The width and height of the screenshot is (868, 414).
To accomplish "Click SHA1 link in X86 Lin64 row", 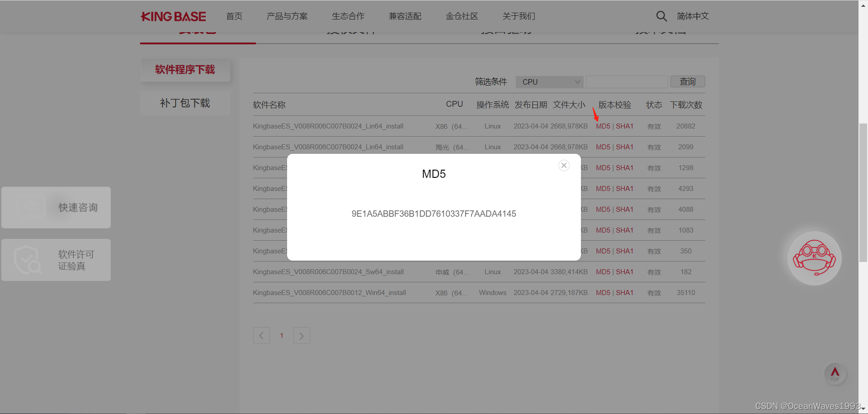I will click(x=625, y=126).
